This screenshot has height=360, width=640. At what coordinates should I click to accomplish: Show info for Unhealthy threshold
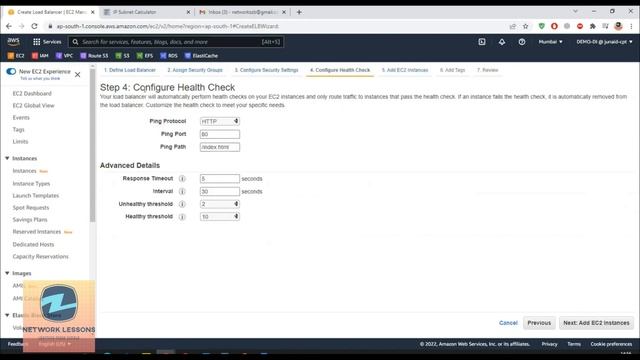pyautogui.click(x=182, y=204)
